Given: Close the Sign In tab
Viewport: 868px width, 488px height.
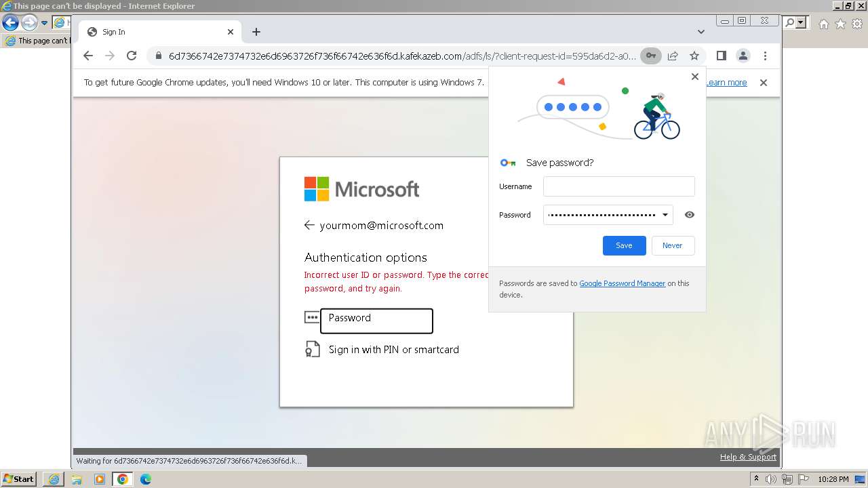Looking at the screenshot, I should point(231,32).
